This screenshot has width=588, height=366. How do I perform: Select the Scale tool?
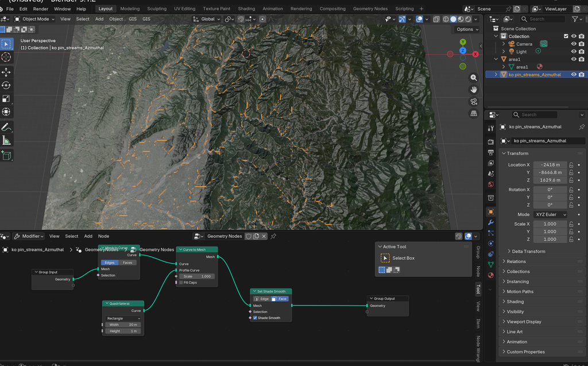coord(6,99)
